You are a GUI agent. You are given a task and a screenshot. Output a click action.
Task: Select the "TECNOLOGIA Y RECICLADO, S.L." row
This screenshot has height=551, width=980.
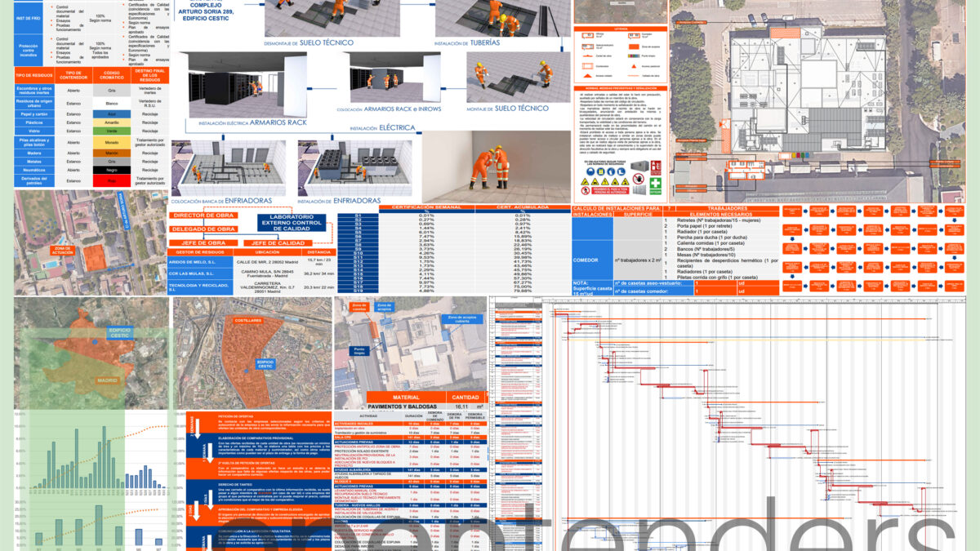click(252, 287)
